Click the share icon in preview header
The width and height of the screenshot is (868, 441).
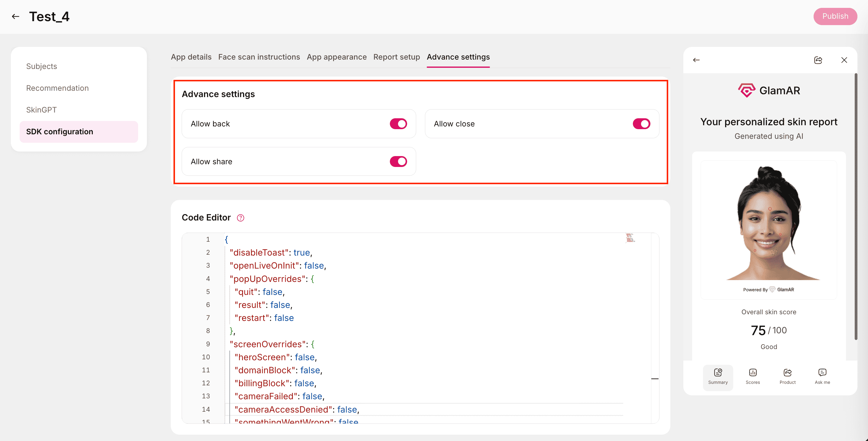point(818,60)
